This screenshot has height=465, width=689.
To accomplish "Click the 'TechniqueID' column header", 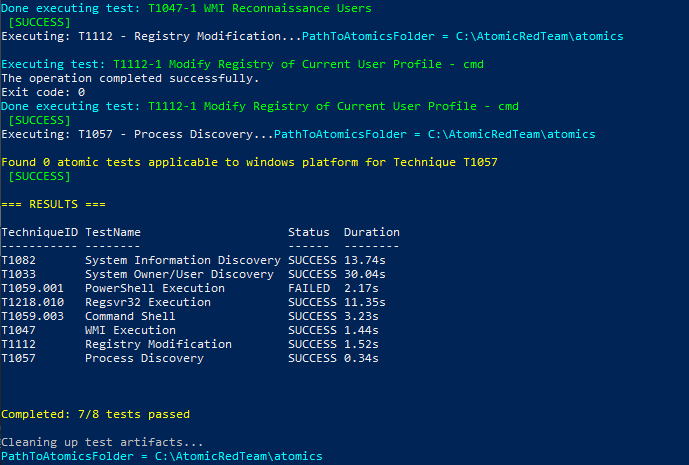I will (x=40, y=232).
